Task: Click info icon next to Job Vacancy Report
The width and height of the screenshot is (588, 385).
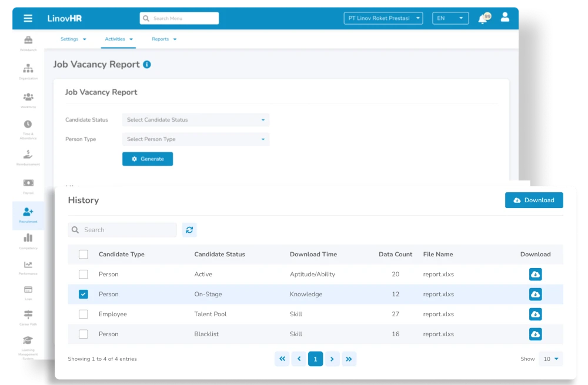Action: pos(147,65)
